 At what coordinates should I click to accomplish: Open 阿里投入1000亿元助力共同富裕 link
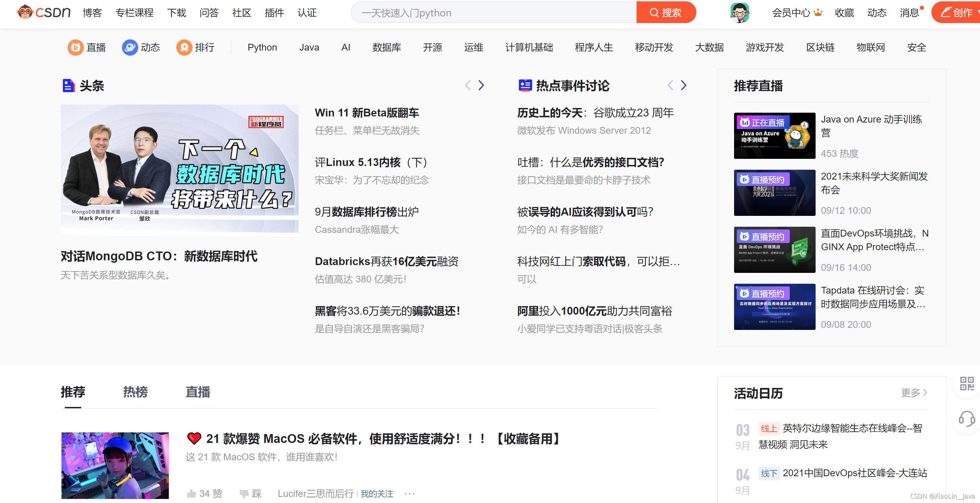click(x=594, y=311)
